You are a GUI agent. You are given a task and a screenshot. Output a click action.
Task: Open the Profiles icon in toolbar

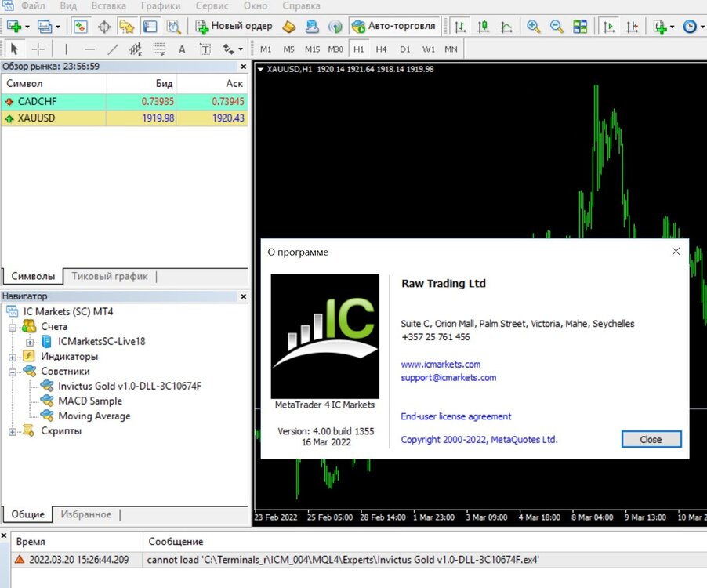pos(44,27)
